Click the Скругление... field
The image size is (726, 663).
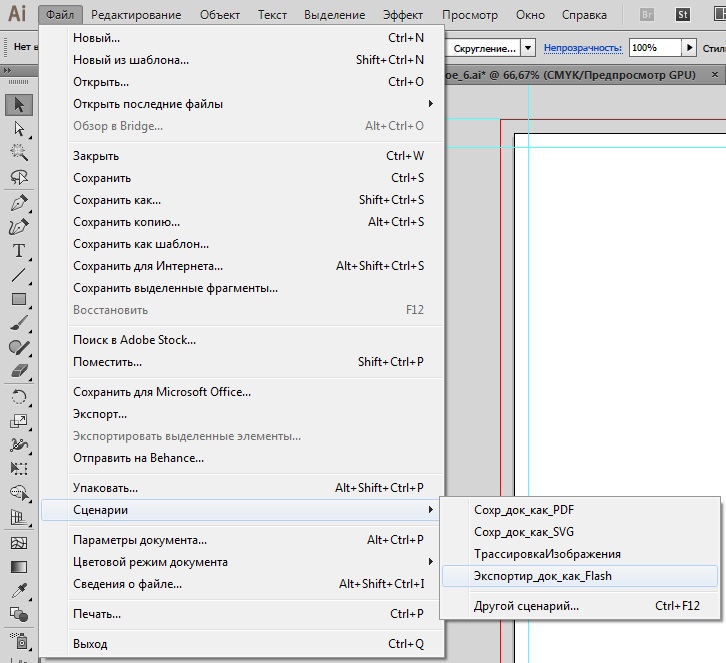(x=483, y=48)
